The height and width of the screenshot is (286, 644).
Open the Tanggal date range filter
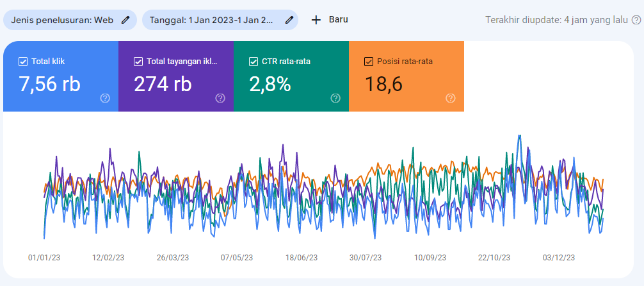pos(214,20)
